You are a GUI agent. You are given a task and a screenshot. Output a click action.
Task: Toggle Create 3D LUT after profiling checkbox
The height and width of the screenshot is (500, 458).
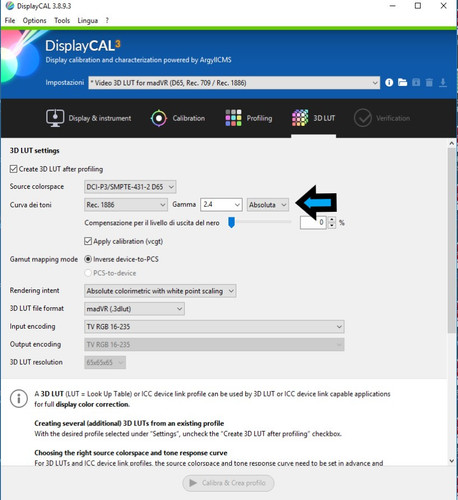pos(13,169)
